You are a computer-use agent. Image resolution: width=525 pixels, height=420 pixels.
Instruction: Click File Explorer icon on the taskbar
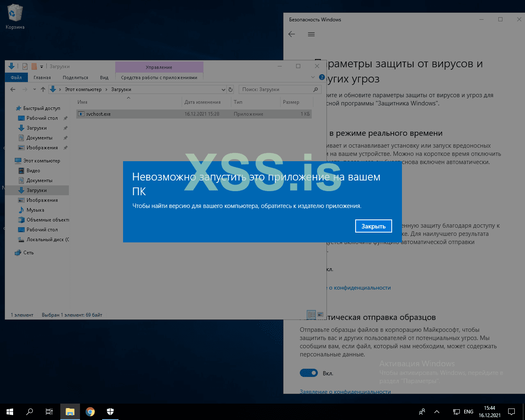click(x=70, y=412)
